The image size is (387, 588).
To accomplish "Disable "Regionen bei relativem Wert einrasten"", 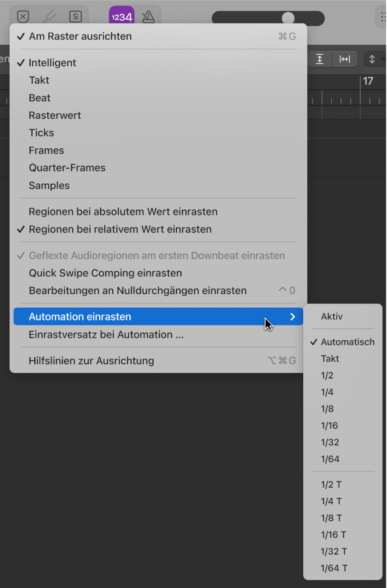I will 105,229.
